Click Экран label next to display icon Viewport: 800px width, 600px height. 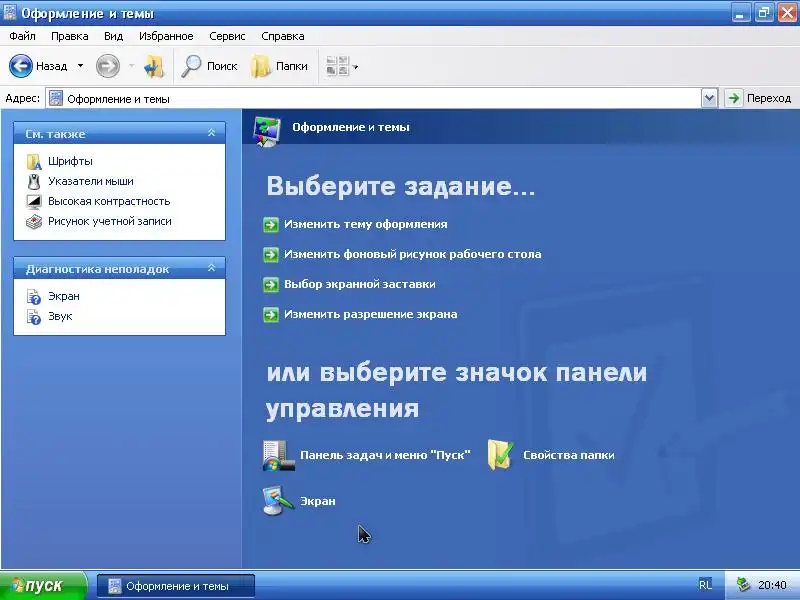click(318, 501)
